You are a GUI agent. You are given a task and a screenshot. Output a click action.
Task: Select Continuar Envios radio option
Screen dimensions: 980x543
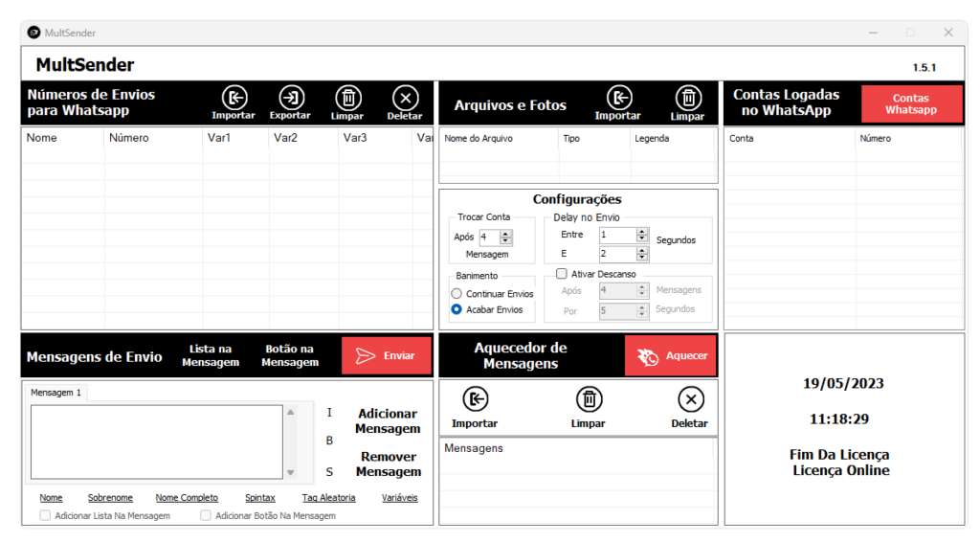pos(457,293)
